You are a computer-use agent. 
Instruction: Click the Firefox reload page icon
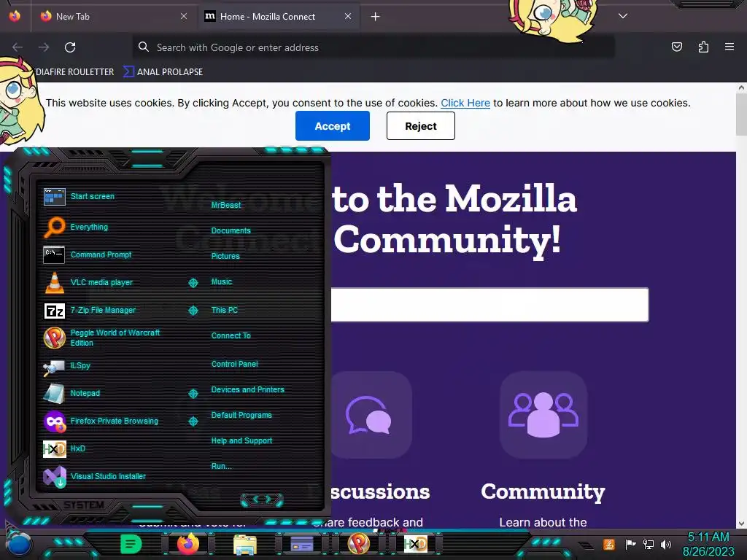click(x=70, y=47)
